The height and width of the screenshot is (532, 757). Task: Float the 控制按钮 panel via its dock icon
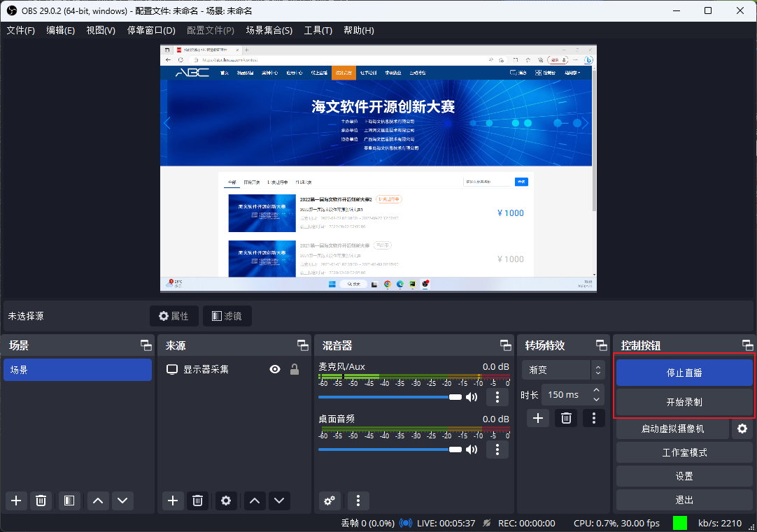747,345
